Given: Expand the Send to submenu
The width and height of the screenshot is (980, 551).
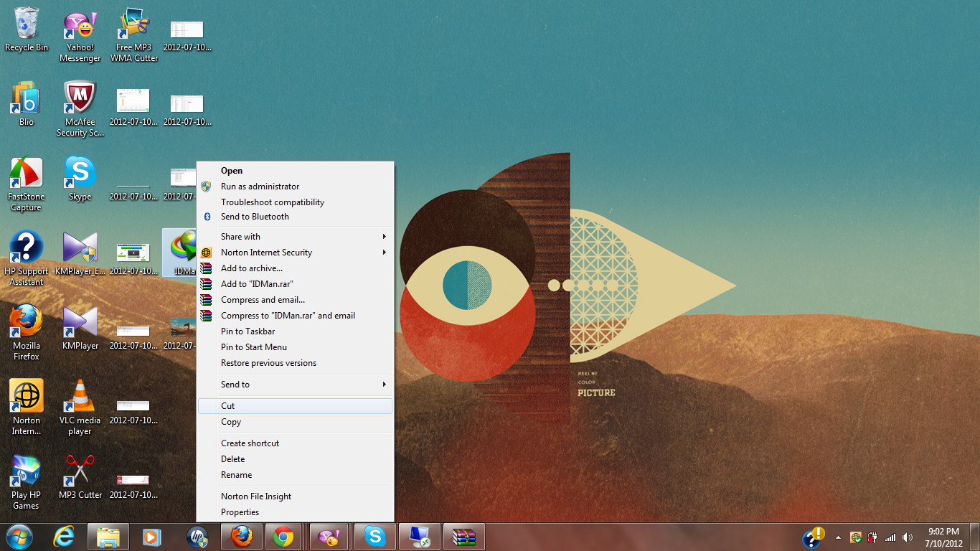Looking at the screenshot, I should [296, 385].
